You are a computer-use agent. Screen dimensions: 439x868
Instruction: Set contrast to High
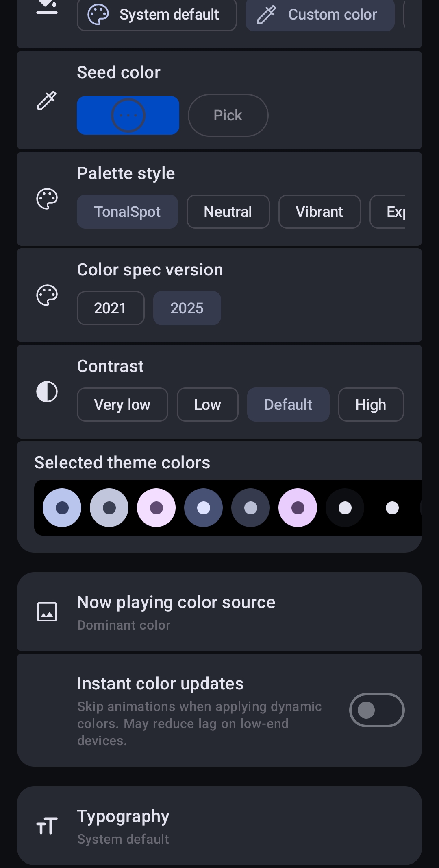370,404
